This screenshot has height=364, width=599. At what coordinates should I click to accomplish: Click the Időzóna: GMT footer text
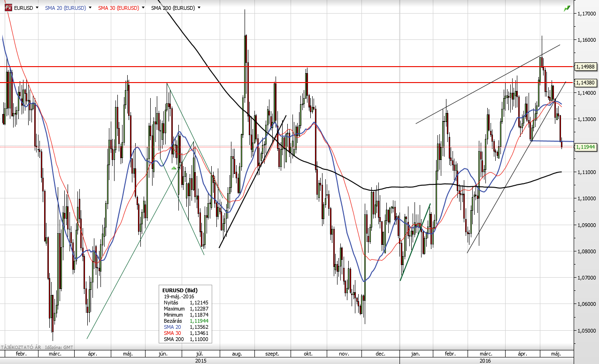(60, 348)
